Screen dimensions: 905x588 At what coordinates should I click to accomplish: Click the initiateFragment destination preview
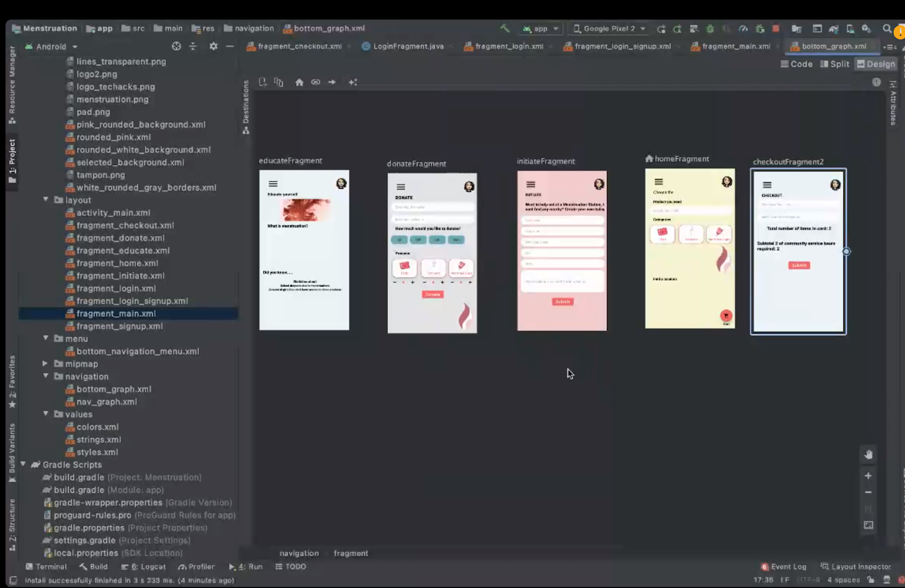click(x=562, y=251)
